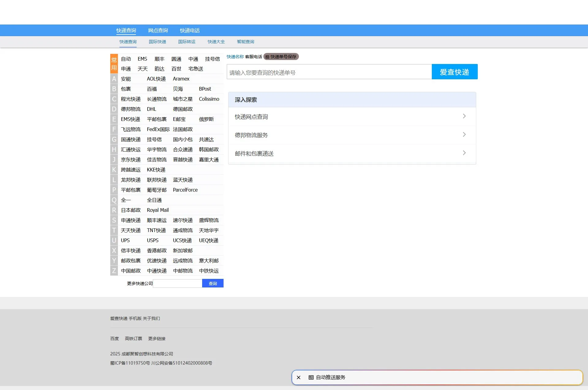This screenshot has width=588, height=390.
Task: Click the 快递单号保存 button
Action: coord(281,57)
